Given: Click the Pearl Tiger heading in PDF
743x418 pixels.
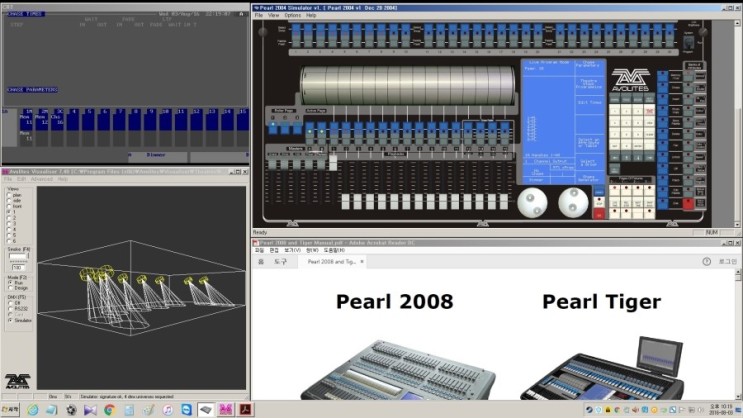Looking at the screenshot, I should (601, 301).
